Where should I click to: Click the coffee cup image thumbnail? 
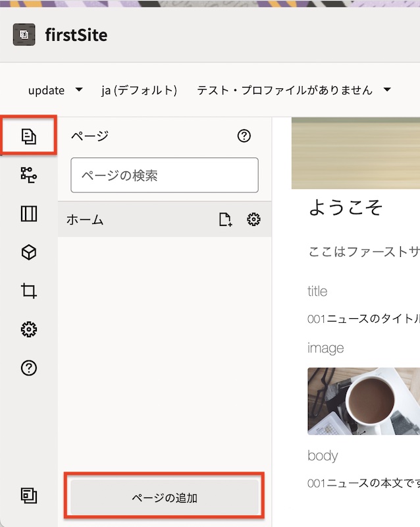pos(363,401)
